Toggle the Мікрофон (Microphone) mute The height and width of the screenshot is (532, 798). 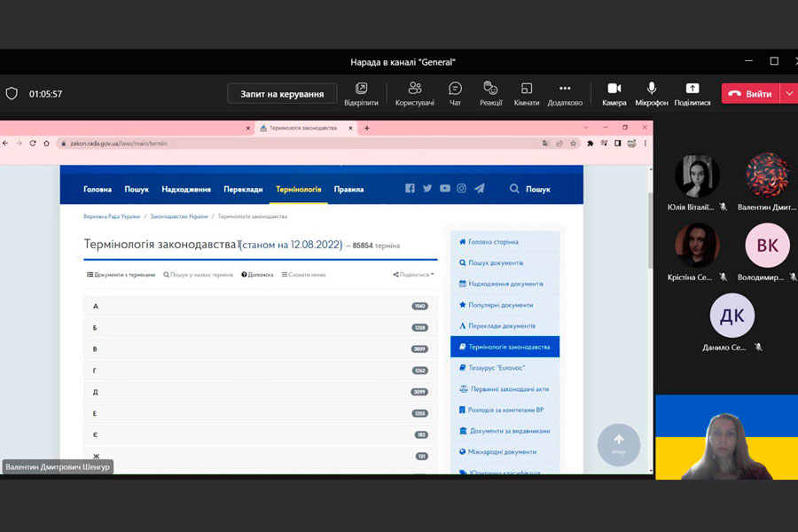point(651,93)
